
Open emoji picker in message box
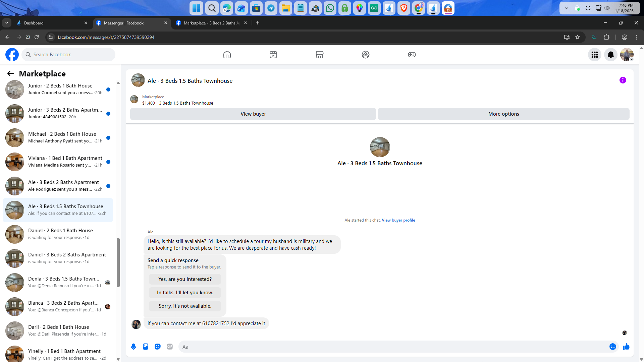[x=612, y=347]
